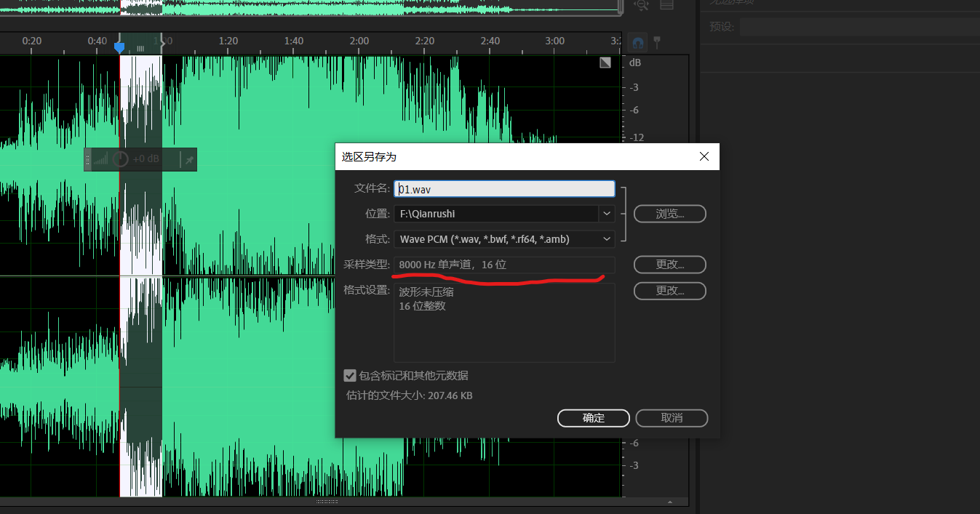Click the marker pin icon beside the snap magnet
This screenshot has width=980, height=514.
[x=657, y=42]
